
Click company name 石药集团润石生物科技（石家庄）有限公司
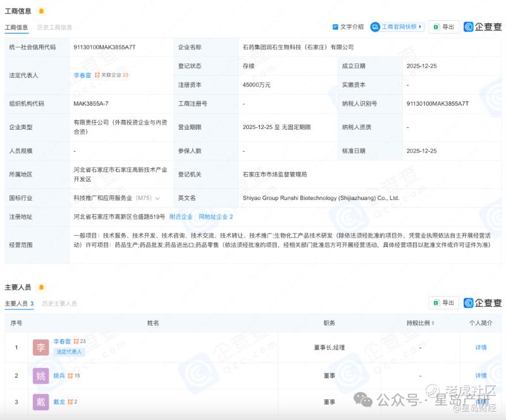pos(298,47)
